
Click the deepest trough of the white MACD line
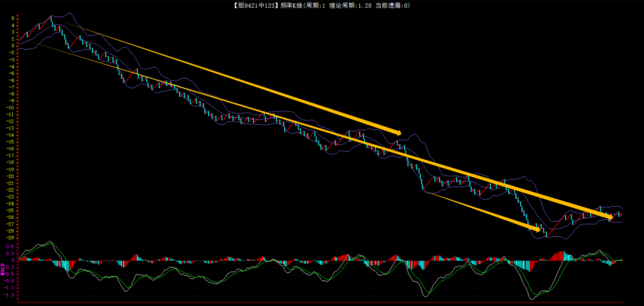532,299
